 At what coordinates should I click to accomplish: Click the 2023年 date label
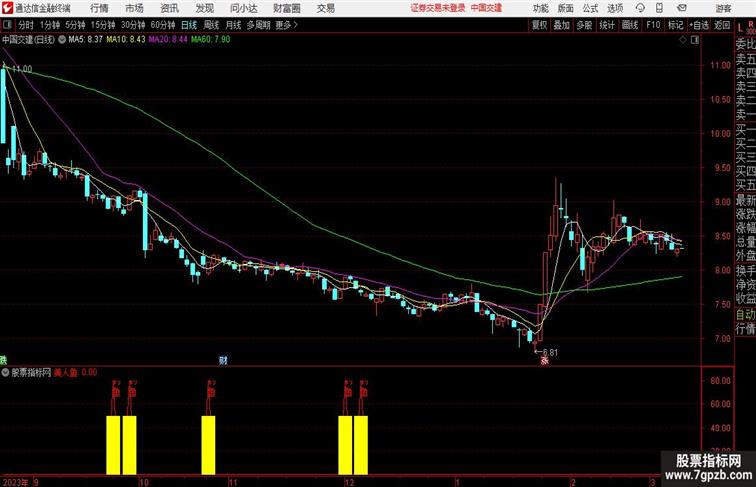pyautogui.click(x=15, y=482)
